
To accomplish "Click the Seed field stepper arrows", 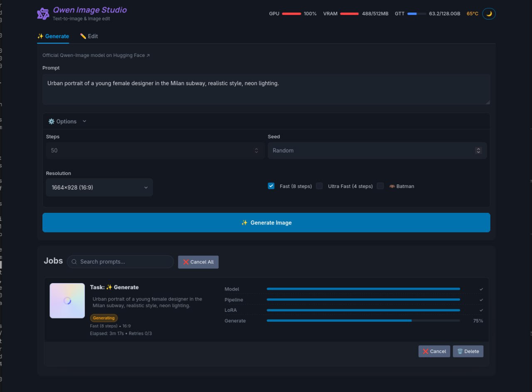I will (x=478, y=150).
